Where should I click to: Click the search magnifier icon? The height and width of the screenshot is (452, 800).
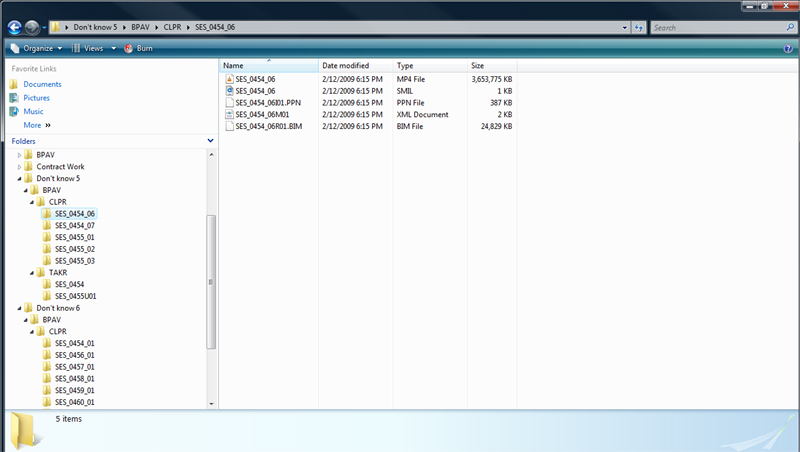click(x=787, y=28)
